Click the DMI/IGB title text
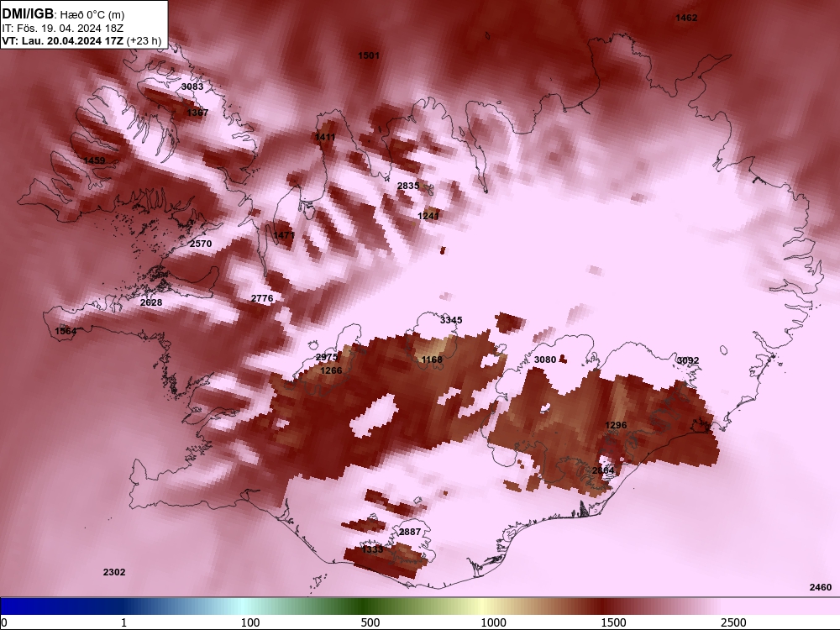 click(28, 13)
